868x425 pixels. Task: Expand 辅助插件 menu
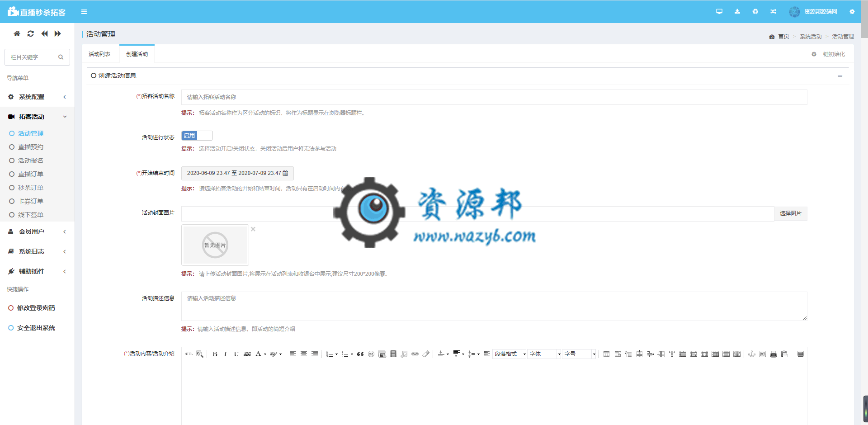click(37, 271)
